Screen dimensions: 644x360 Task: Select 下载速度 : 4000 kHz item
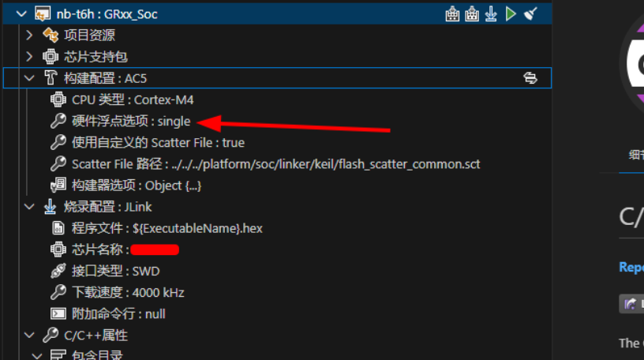tap(128, 292)
